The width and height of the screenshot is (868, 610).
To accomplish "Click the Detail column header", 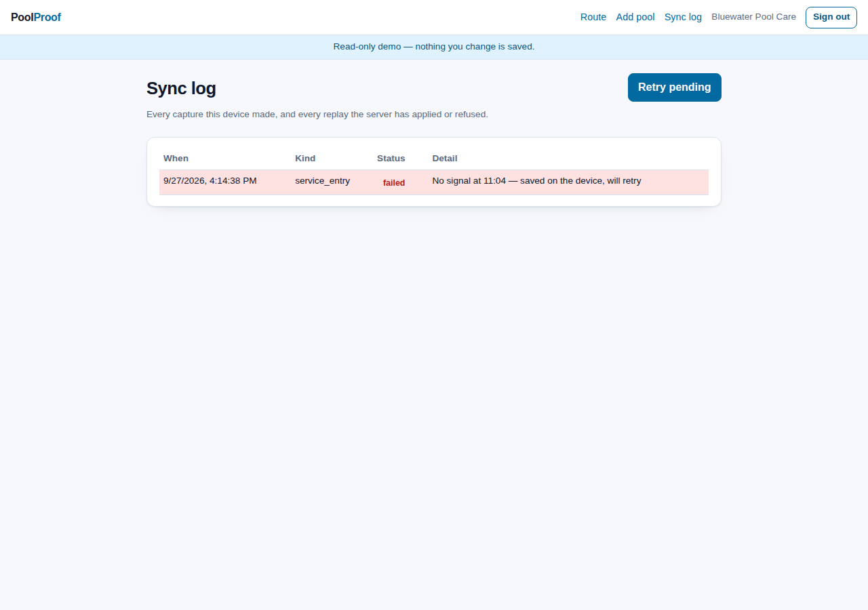I will (x=445, y=158).
